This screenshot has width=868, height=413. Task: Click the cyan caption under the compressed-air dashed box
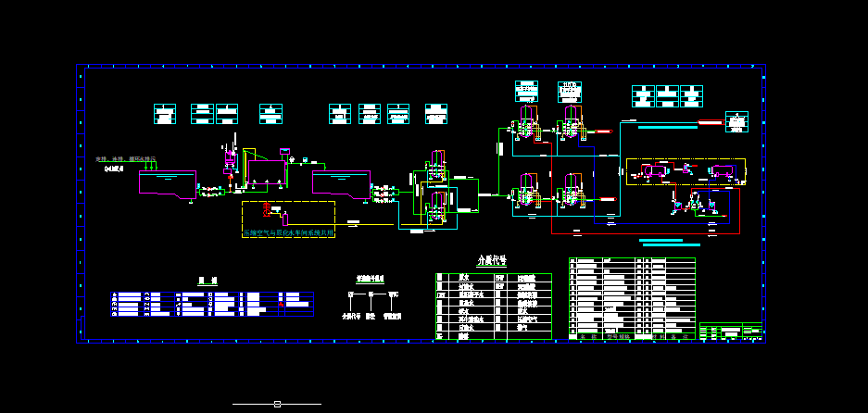click(x=289, y=233)
